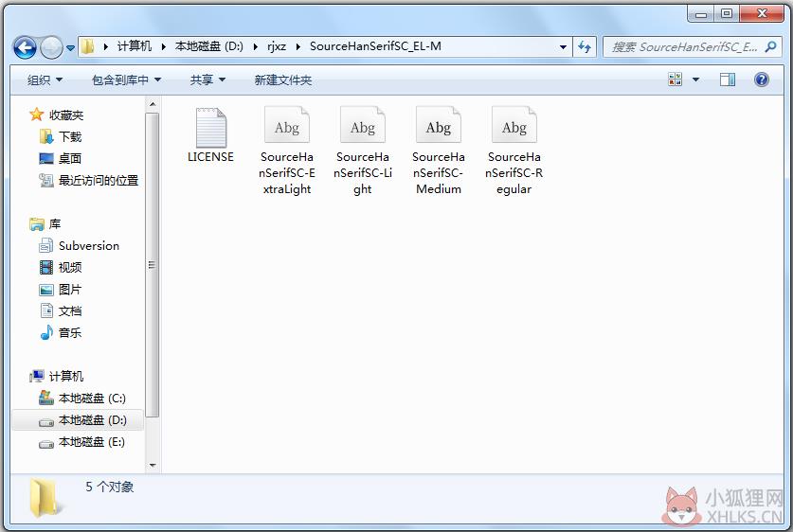The image size is (793, 532).
Task: Maximize the explorer window
Action: (727, 13)
